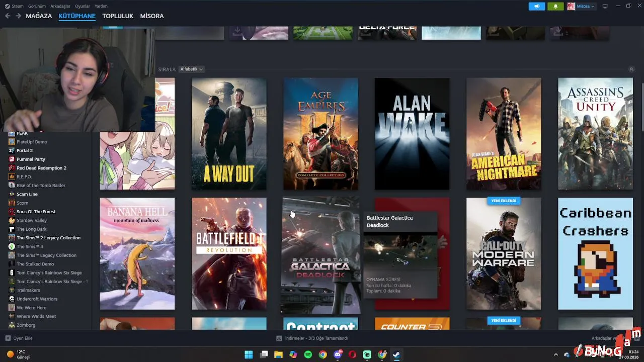Select the Assassin's Creed Unity cover
Image resolution: width=644 pixels, height=362 pixels.
click(595, 134)
